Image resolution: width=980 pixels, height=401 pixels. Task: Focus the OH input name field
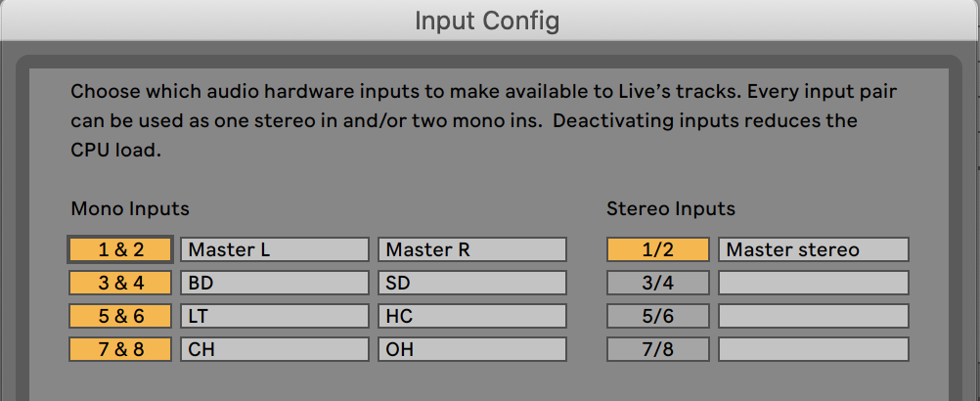(472, 349)
